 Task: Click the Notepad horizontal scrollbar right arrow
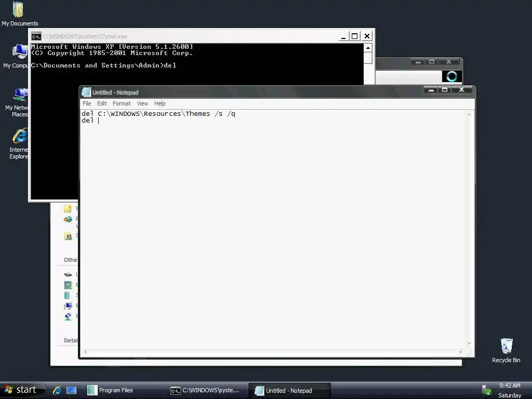pyautogui.click(x=460, y=352)
